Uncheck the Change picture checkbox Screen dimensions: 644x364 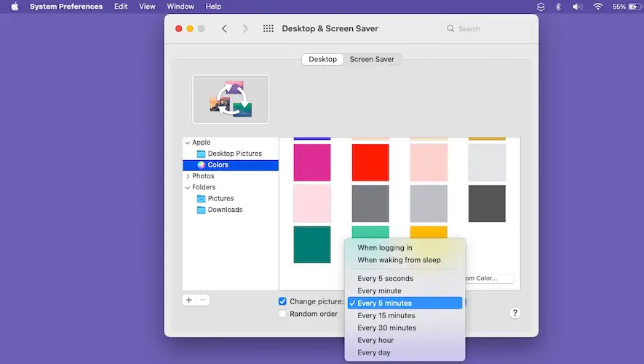pos(282,301)
